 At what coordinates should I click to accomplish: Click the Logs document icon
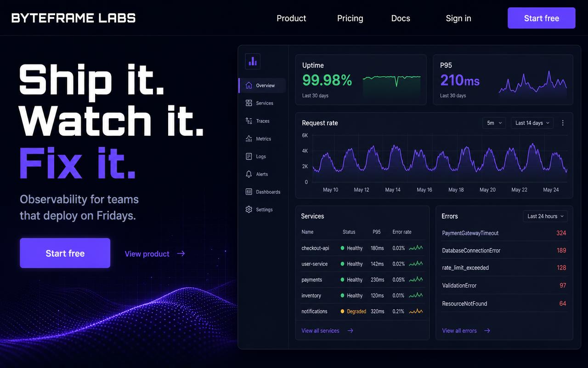249,156
